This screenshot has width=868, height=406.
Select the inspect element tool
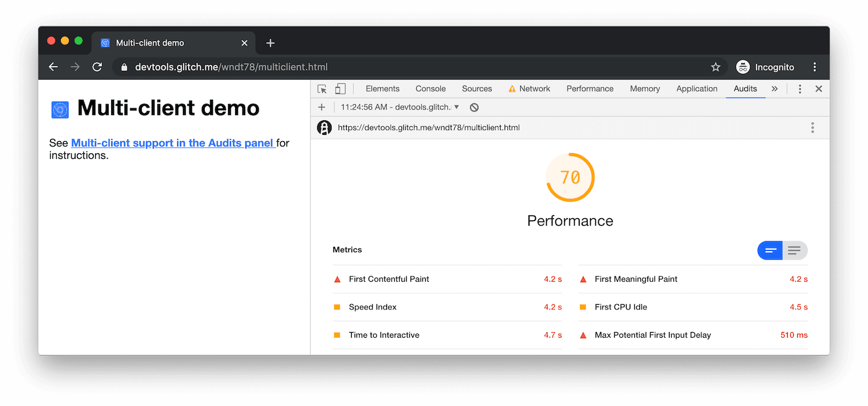(x=322, y=88)
